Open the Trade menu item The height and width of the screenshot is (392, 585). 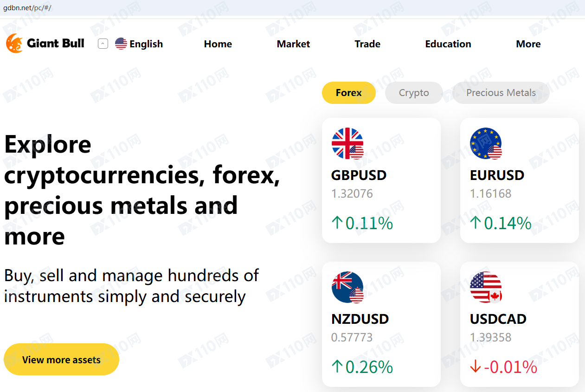367,44
